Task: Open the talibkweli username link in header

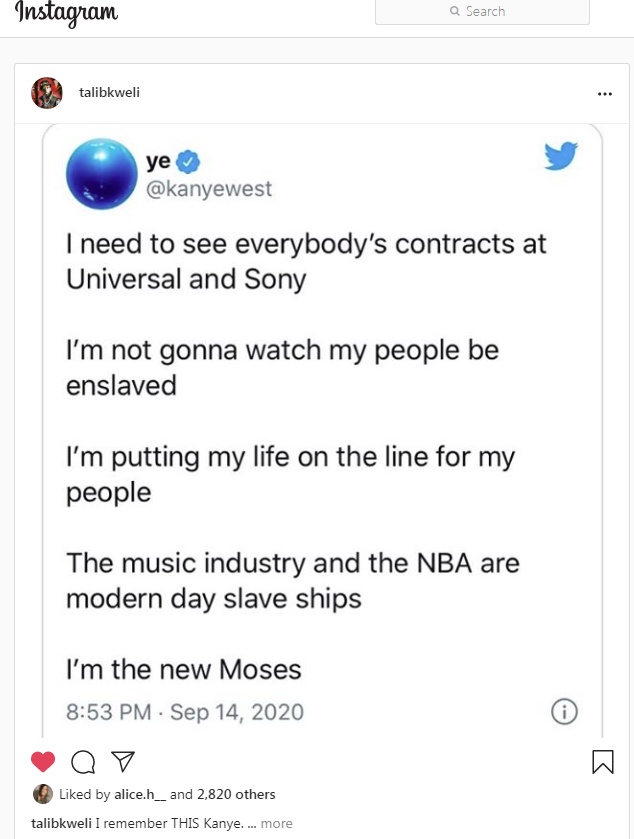Action: 110,93
